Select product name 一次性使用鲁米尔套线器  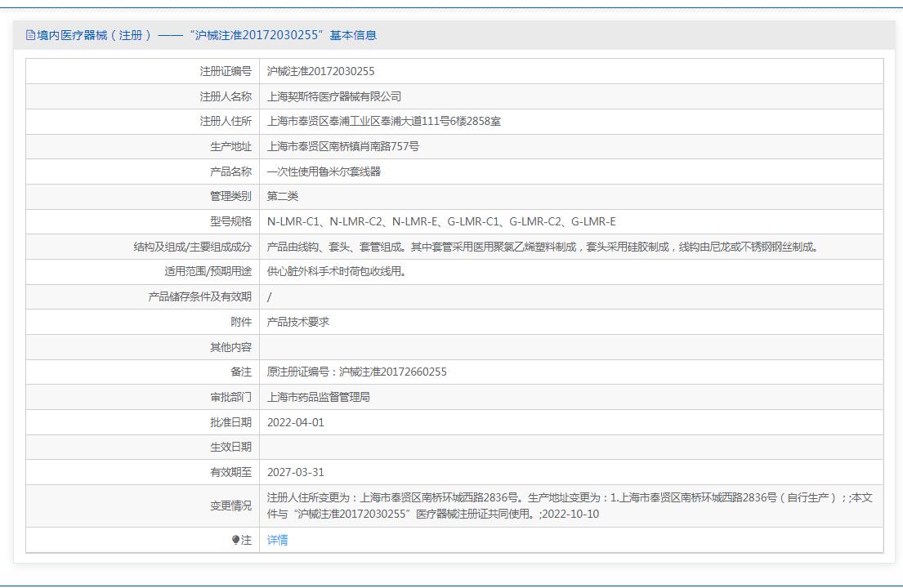click(324, 171)
